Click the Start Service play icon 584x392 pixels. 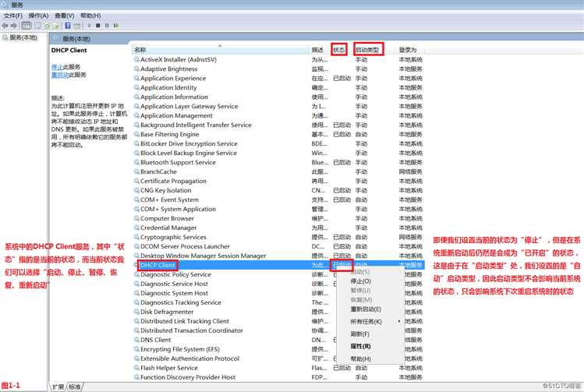[89, 26]
